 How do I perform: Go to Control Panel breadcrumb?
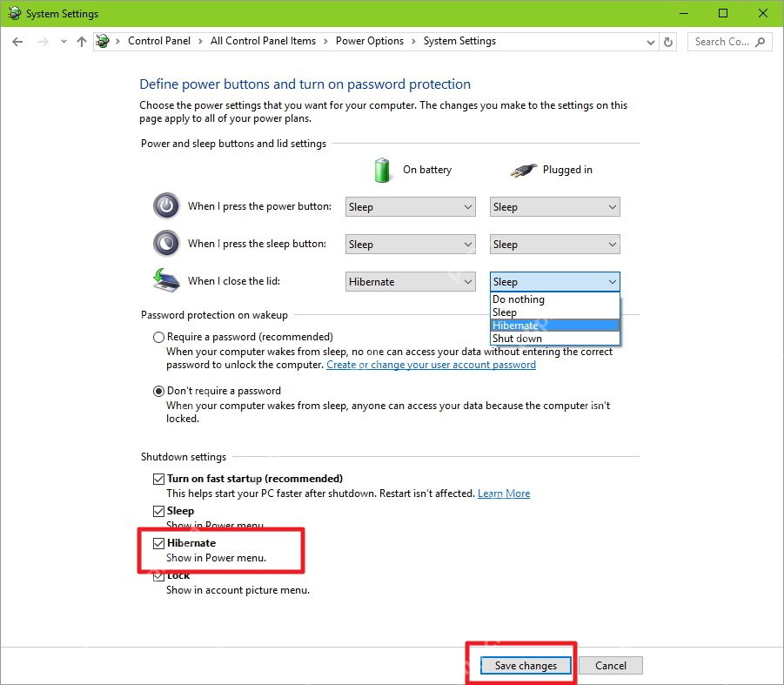tap(159, 41)
